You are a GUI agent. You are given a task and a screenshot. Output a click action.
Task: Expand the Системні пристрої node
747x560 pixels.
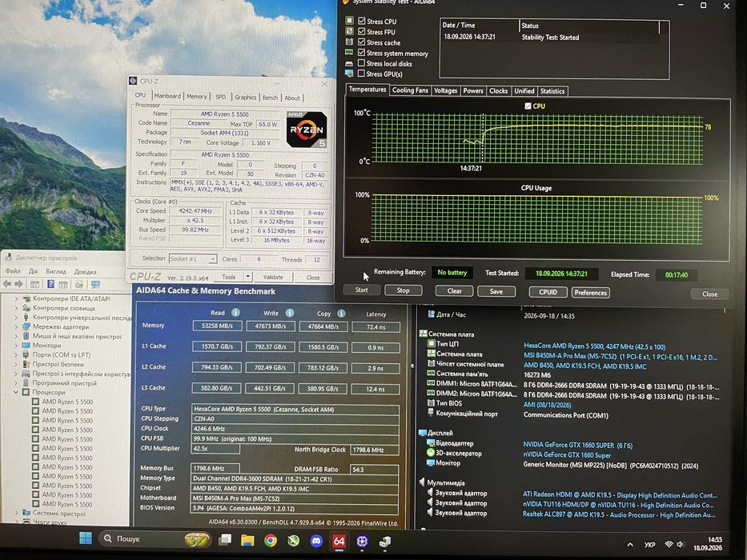click(16, 513)
